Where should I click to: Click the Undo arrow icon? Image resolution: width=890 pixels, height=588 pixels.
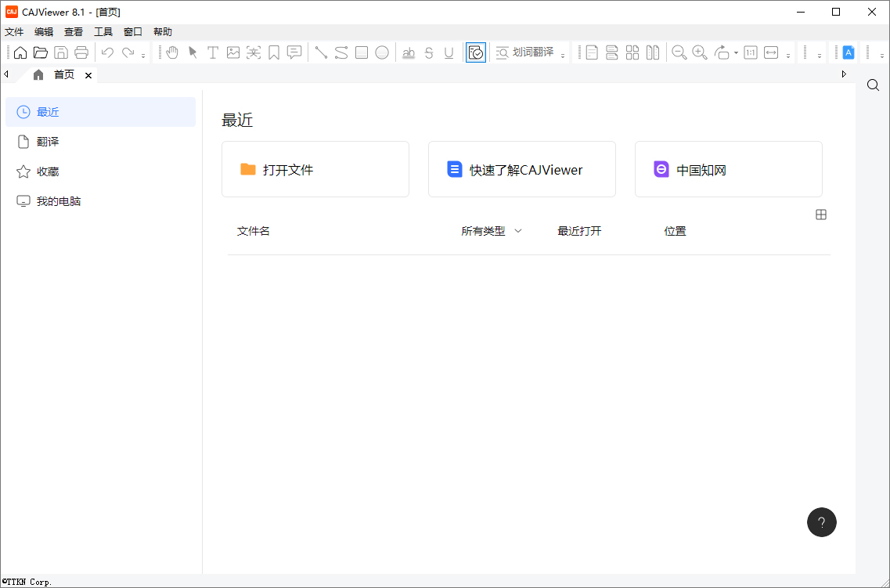point(107,52)
